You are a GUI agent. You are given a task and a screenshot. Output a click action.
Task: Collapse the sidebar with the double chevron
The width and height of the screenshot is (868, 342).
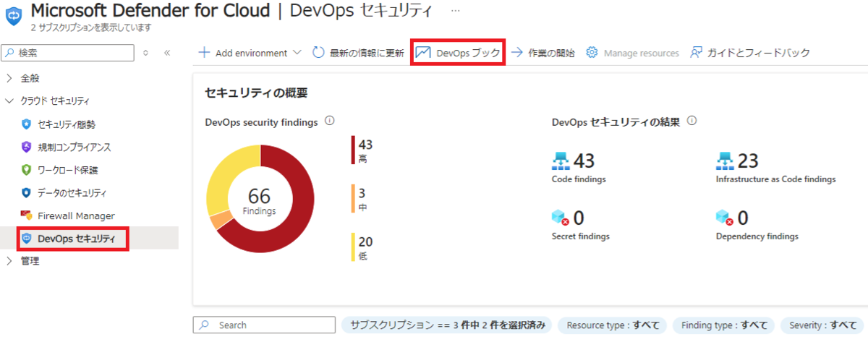[x=167, y=53]
